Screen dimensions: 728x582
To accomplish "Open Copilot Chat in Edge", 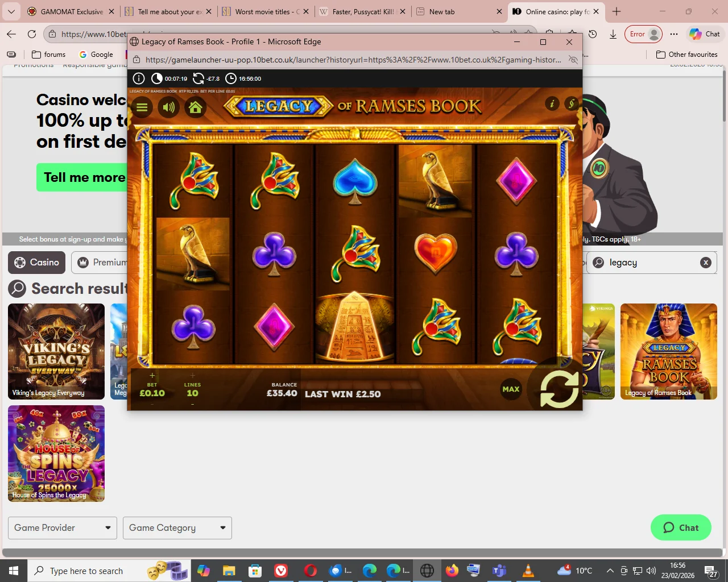I will pos(705,34).
